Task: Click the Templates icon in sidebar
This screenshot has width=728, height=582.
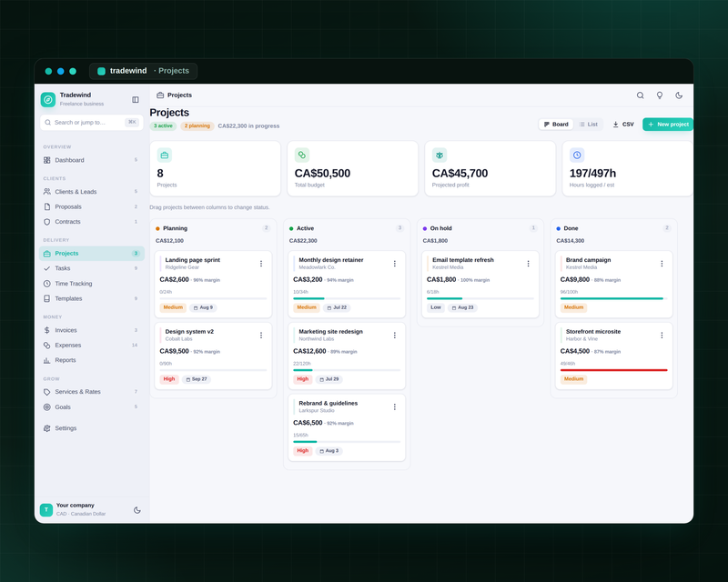Action: click(47, 298)
